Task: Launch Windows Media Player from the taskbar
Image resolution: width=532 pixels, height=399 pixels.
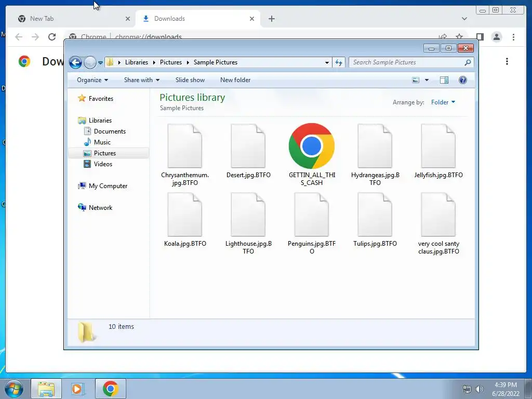Action: point(78,389)
